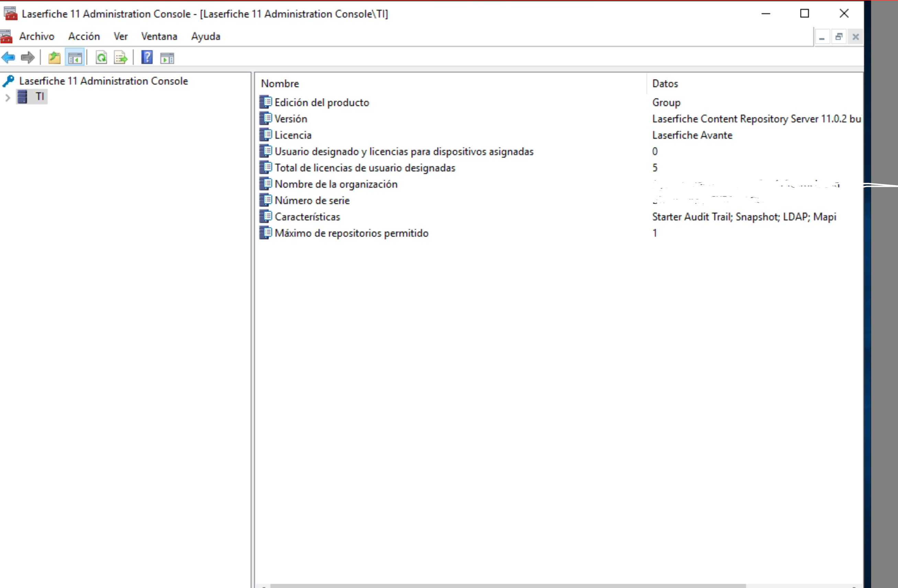Restore the inner MDI child window
The height and width of the screenshot is (588, 898).
point(839,37)
